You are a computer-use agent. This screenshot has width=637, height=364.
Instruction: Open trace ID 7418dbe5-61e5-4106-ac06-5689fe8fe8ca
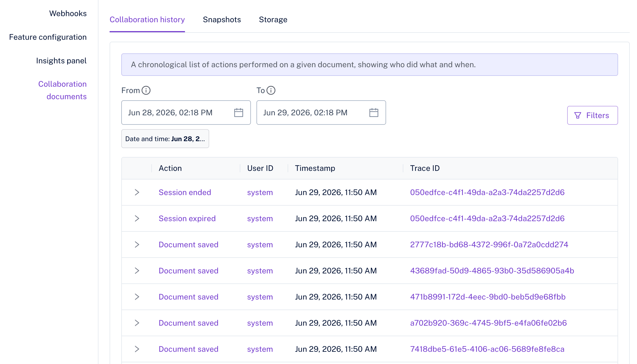(x=487, y=349)
